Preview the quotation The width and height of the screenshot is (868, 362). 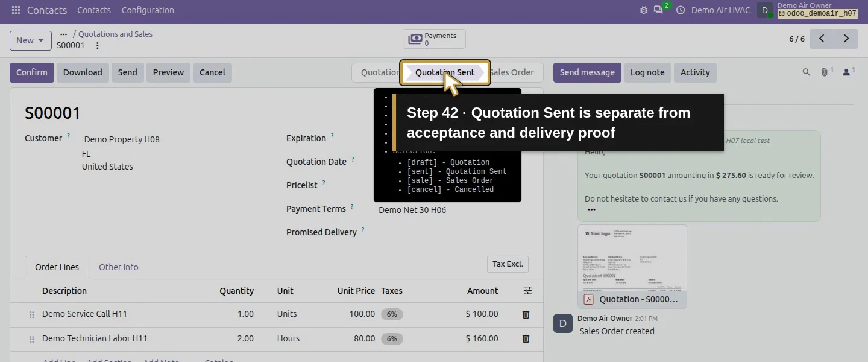click(168, 72)
